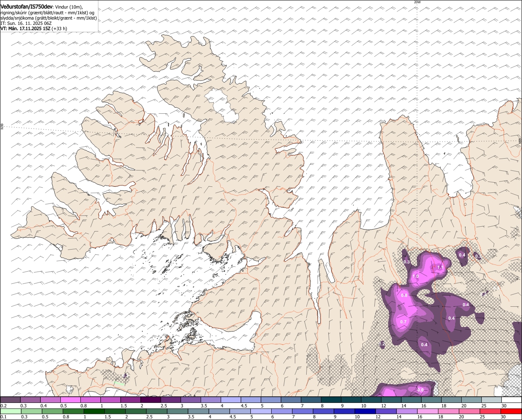The width and height of the screenshot is (522, 420).
Task: Pick the lower legend swatch starting at 2
Action: [136, 411]
